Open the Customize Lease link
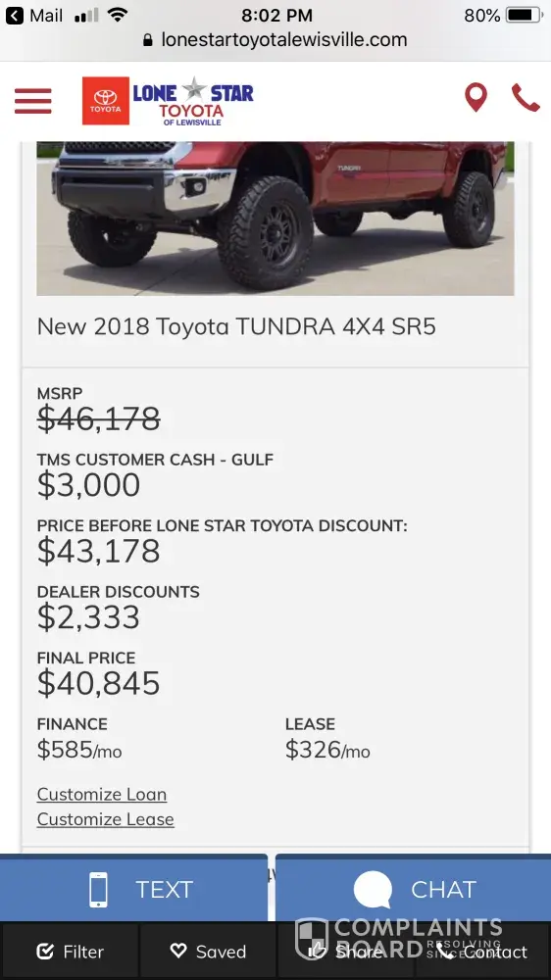Screen dimensions: 551x980 coord(106,819)
